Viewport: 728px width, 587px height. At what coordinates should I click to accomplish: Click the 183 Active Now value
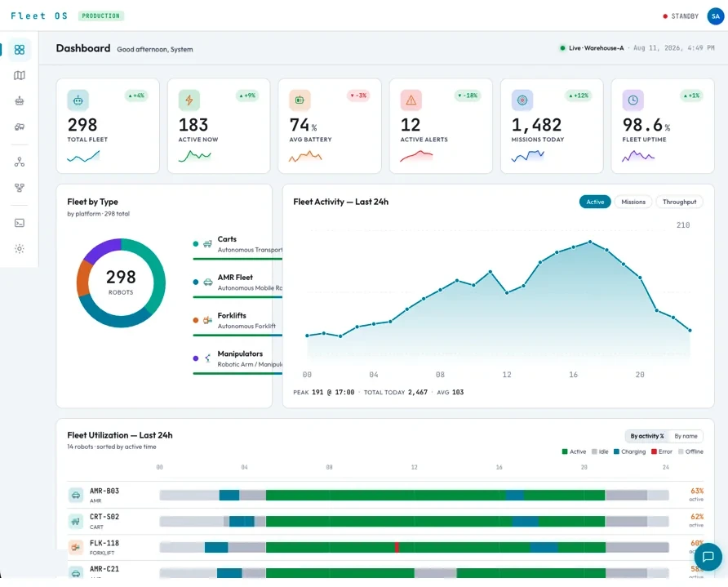click(193, 125)
